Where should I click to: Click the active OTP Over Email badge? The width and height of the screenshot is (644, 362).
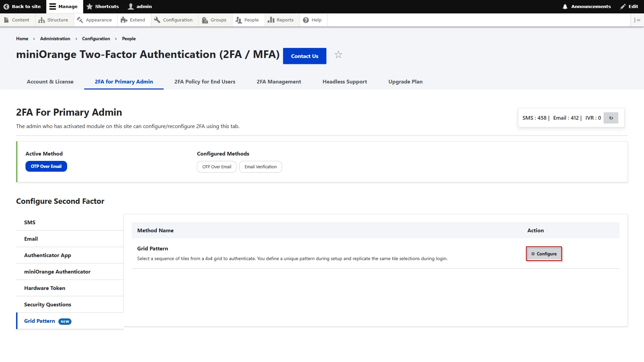46,166
